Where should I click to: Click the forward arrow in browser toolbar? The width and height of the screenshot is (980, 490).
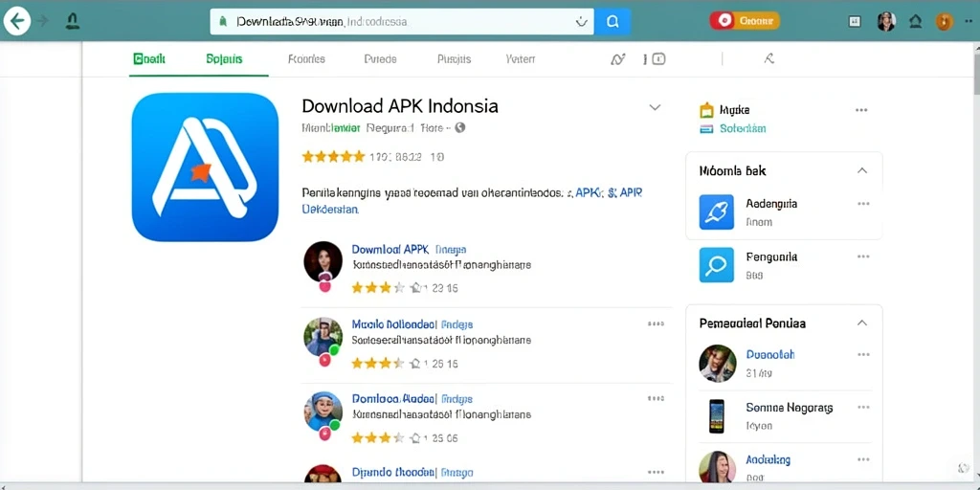(42, 21)
